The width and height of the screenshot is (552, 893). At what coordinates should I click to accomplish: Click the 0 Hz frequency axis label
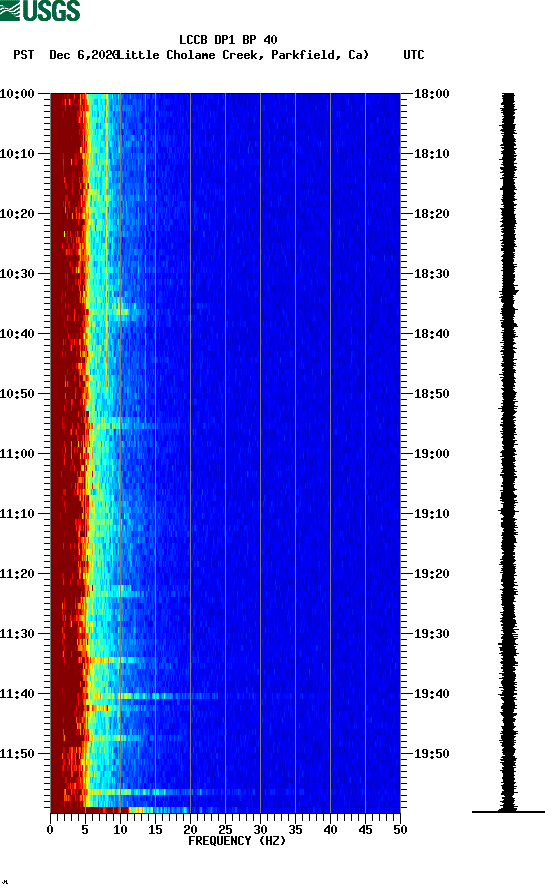(x=50, y=830)
